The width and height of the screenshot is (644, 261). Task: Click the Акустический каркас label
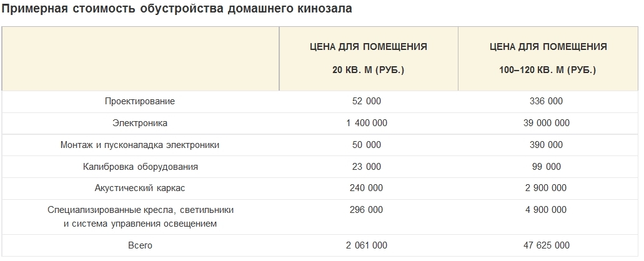click(140, 188)
